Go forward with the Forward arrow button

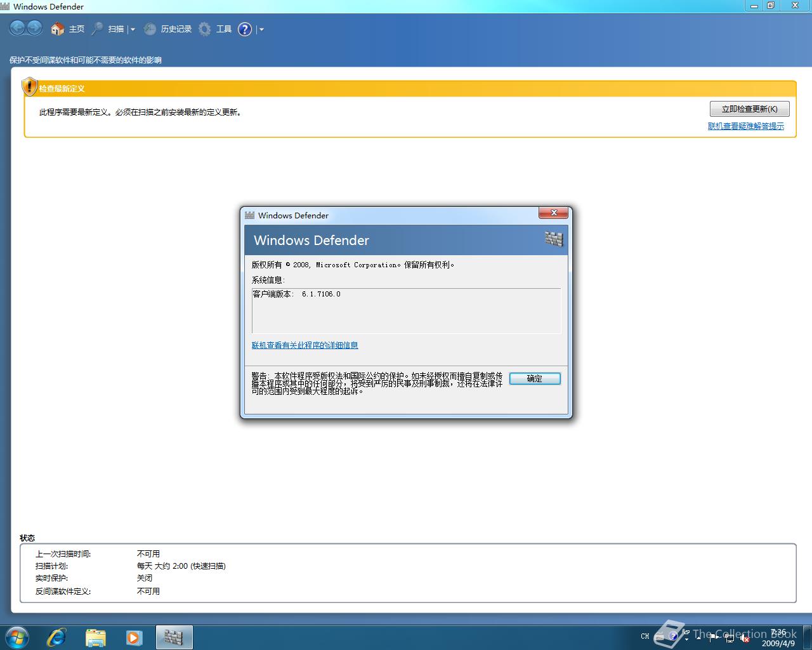point(34,28)
